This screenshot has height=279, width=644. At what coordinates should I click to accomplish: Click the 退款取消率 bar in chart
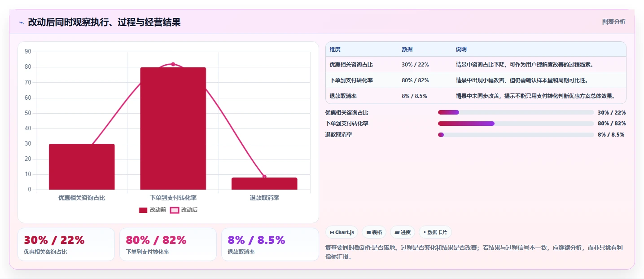point(264,183)
